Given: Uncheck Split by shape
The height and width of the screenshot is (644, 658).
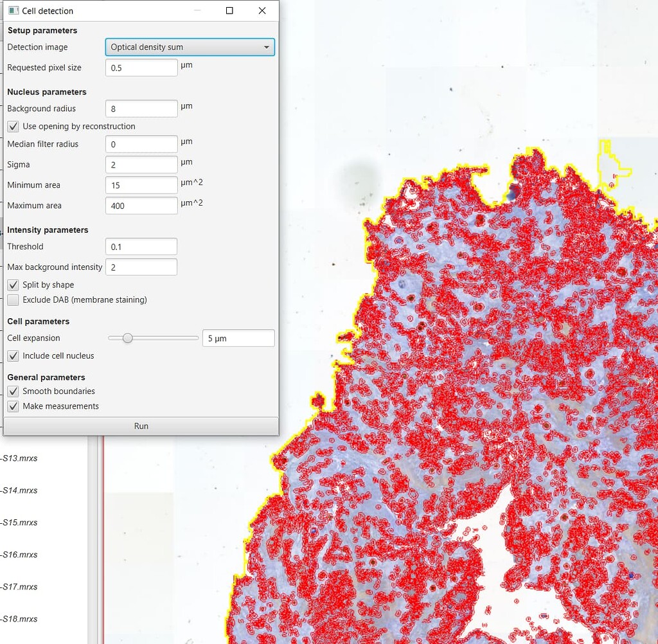Looking at the screenshot, I should pos(13,285).
